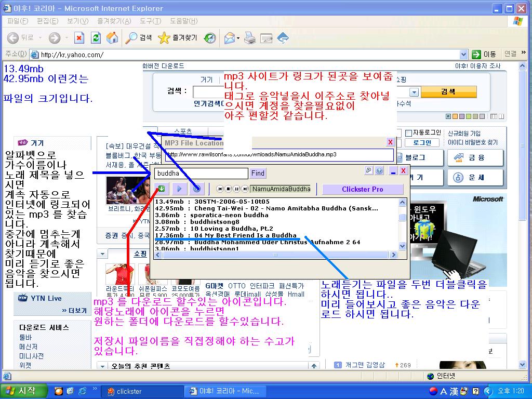Click the IE Home icon
The image size is (532, 399).
point(112,37)
